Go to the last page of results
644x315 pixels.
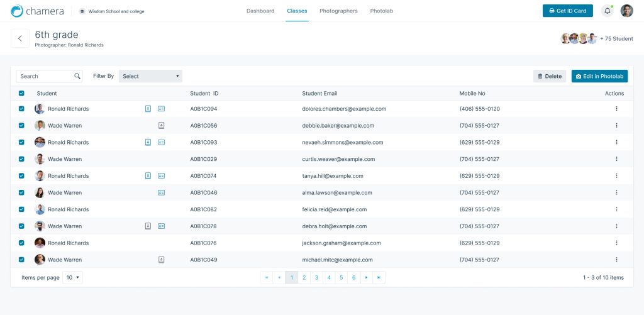(x=379, y=277)
